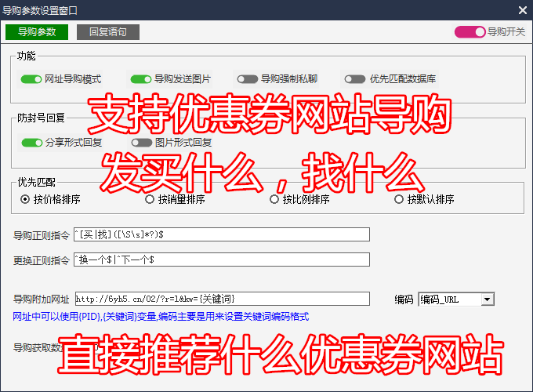
Task: Select the 按价格排序 radio option
Action: (25, 199)
